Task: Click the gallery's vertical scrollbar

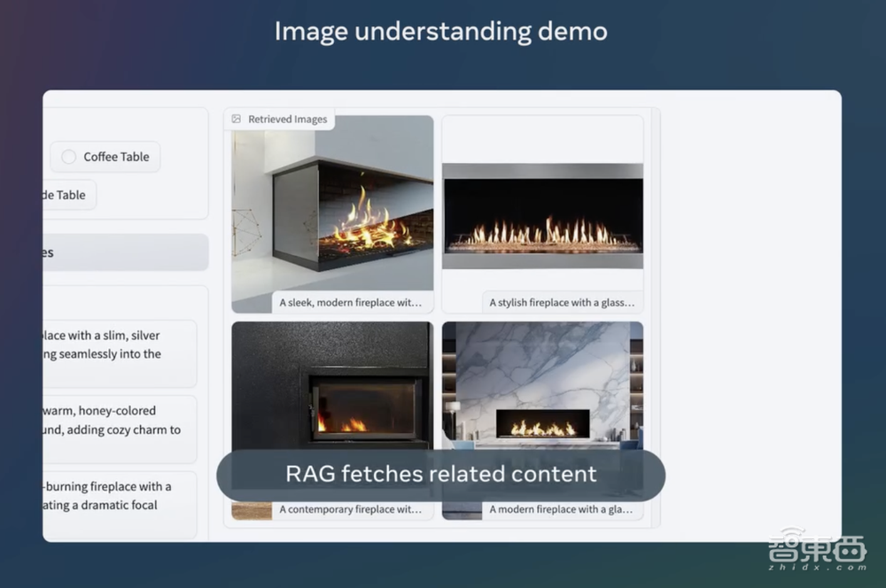Action: tap(656, 317)
